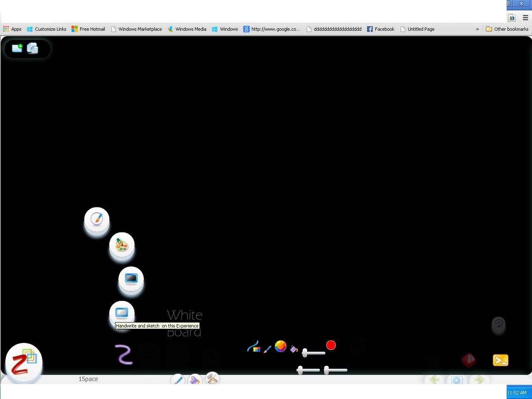This screenshot has width=532, height=399.
Task: Click the slider beside the red circle
Action: pos(314,353)
